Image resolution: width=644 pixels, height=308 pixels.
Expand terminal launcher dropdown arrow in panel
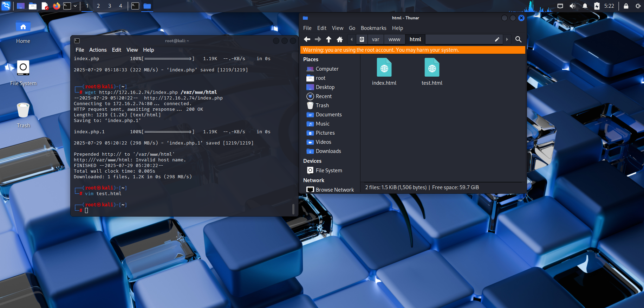[x=75, y=6]
